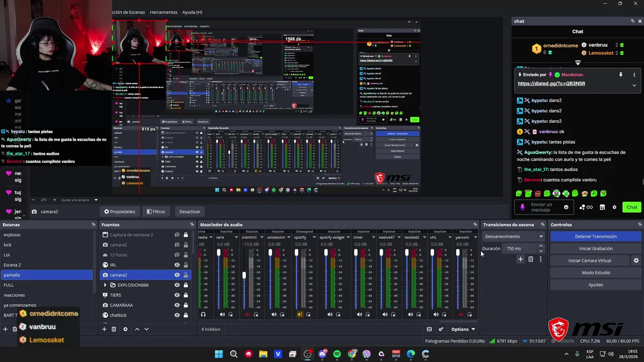Open emoji picker in chat message box
The width and height of the screenshot is (644, 362).
(x=566, y=207)
